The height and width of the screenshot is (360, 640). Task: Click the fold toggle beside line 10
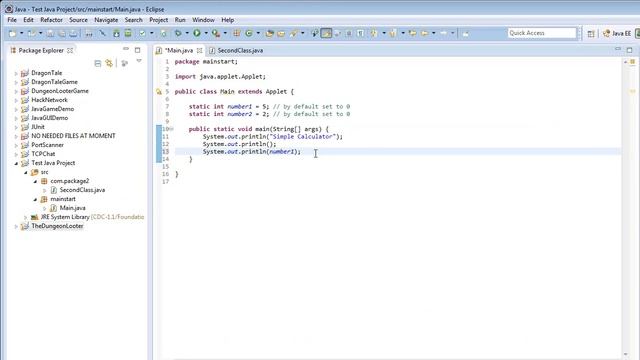pyautogui.click(x=171, y=129)
